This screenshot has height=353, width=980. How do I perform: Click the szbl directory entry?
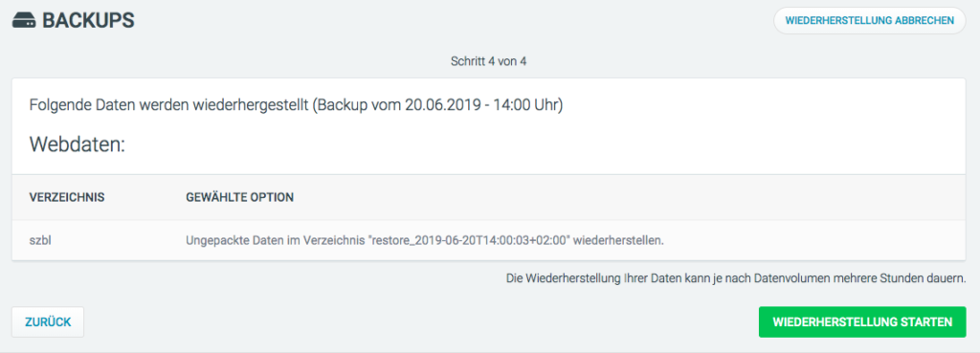click(x=40, y=240)
